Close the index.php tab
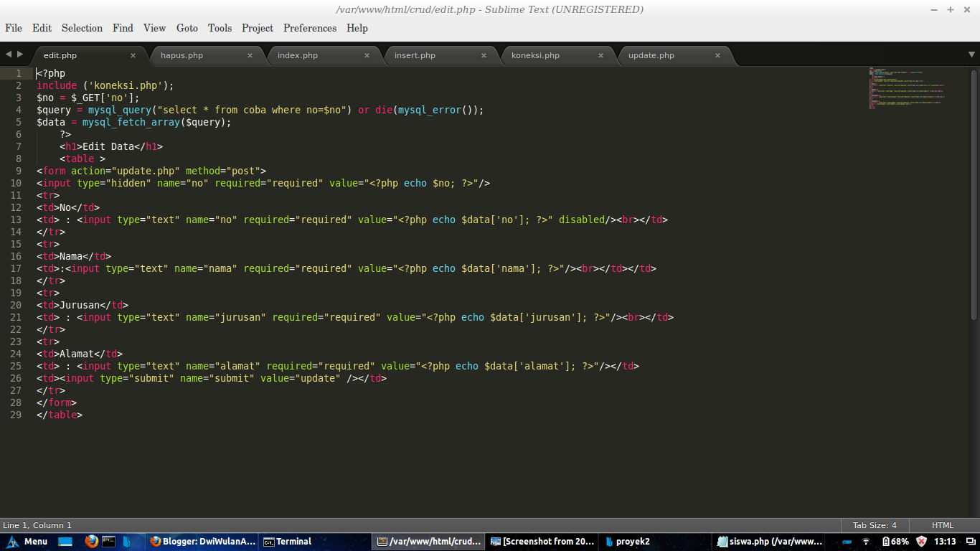The width and height of the screenshot is (980, 551). 367,55
